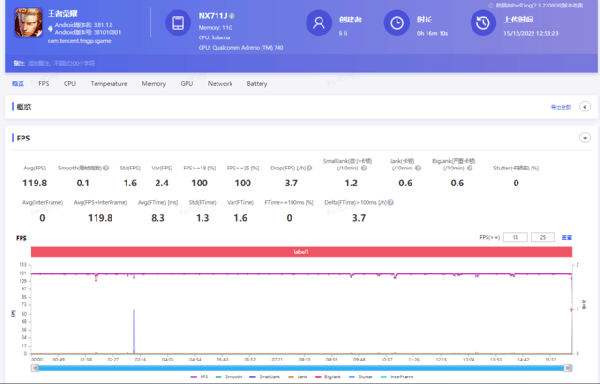Click the remarks input field in header
Viewport: 600px width, 384px height.
tap(61, 63)
